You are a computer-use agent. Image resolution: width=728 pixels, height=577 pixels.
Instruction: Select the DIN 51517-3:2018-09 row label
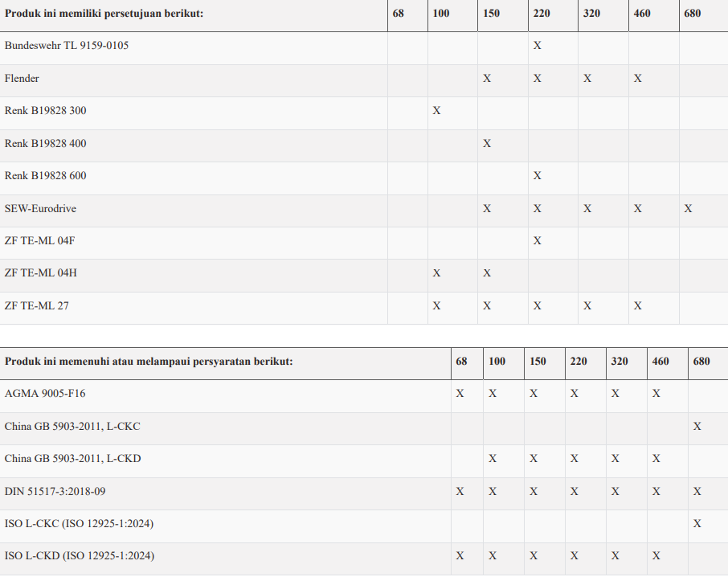[x=55, y=491]
